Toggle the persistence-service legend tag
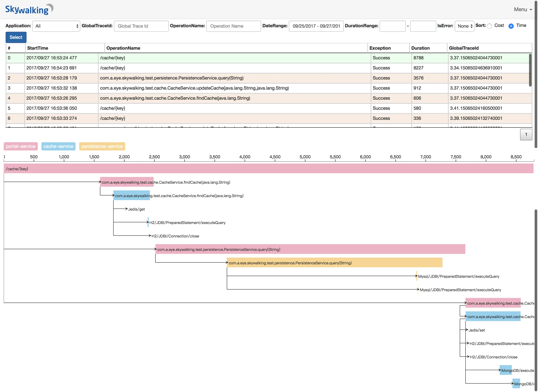 point(102,146)
